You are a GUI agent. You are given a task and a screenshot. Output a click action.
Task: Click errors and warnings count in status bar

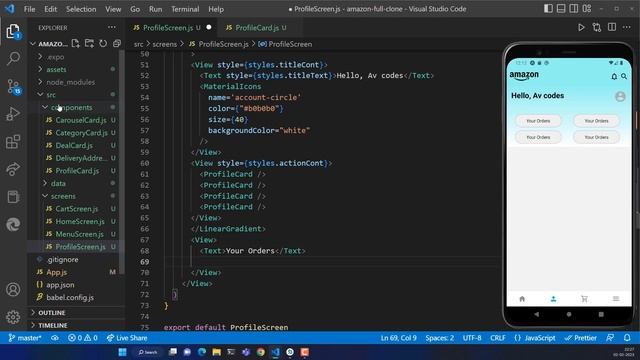(83, 338)
